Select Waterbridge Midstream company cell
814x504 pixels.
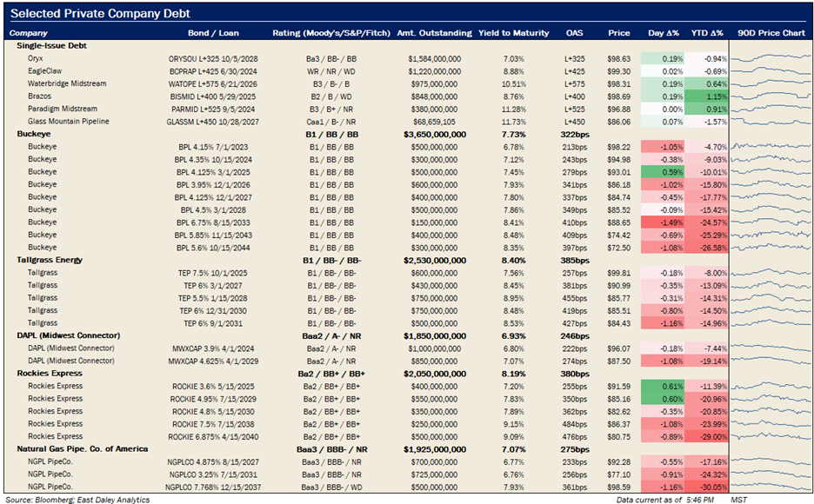pos(67,83)
